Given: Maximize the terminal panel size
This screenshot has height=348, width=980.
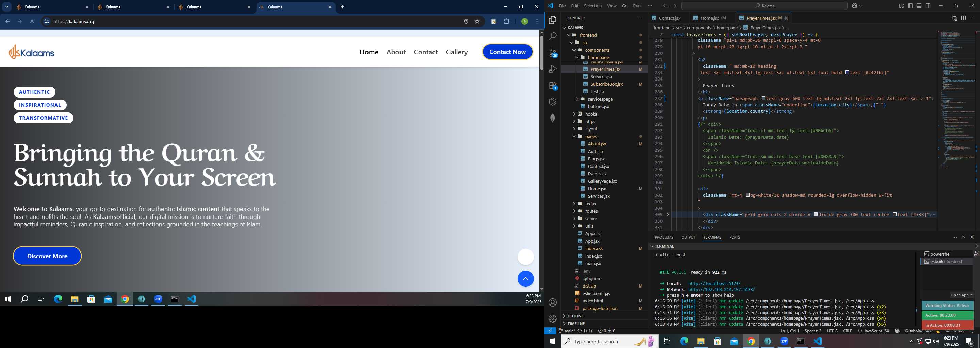Looking at the screenshot, I should 963,237.
